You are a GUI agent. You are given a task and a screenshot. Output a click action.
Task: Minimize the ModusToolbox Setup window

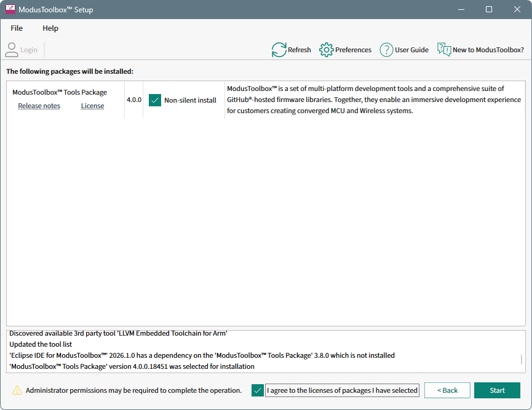click(461, 9)
